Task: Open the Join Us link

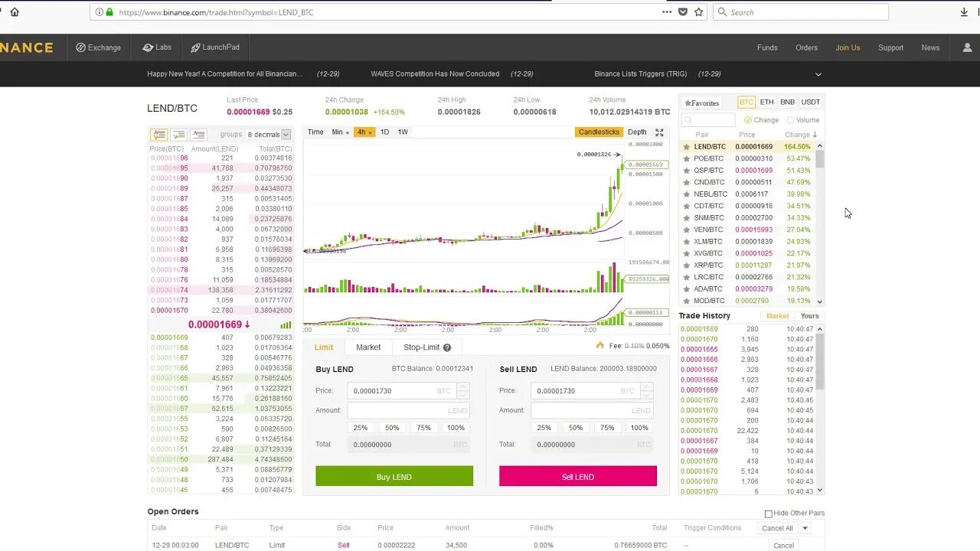Action: pyautogui.click(x=848, y=47)
